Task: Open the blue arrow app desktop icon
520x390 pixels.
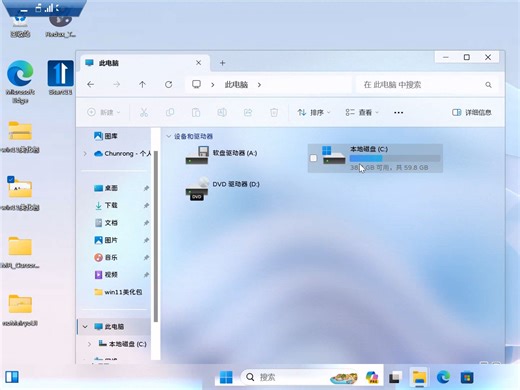Action: click(60, 77)
